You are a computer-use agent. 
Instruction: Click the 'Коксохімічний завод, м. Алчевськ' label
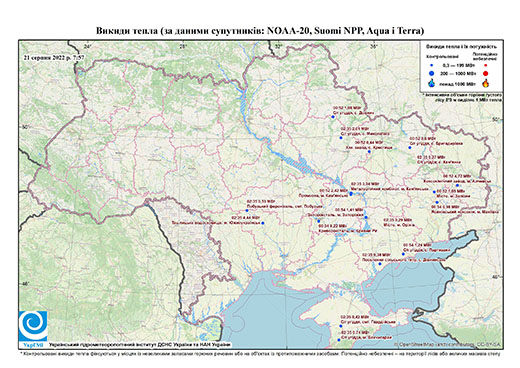[457, 181]
